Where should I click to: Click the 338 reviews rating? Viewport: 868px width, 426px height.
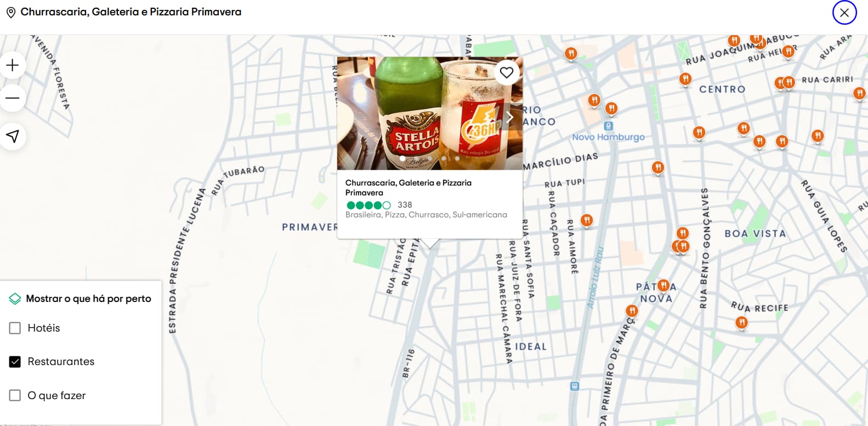pos(405,205)
